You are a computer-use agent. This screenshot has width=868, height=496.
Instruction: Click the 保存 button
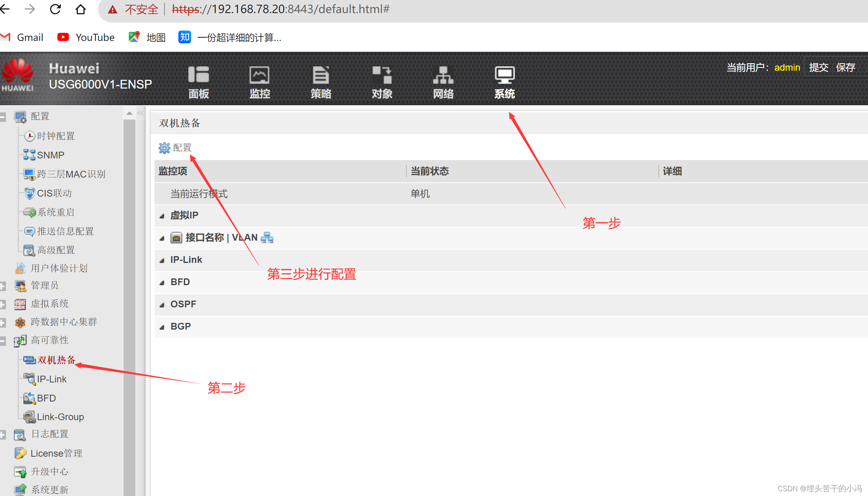[x=845, y=68]
